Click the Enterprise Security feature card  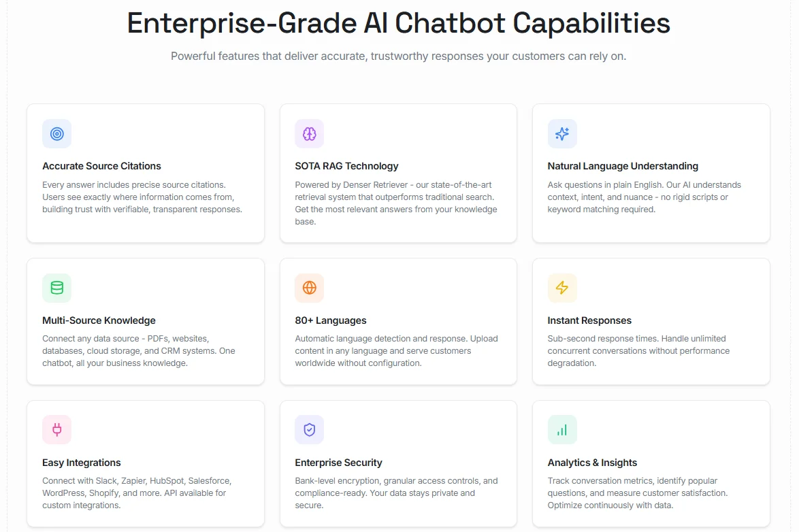(x=398, y=463)
